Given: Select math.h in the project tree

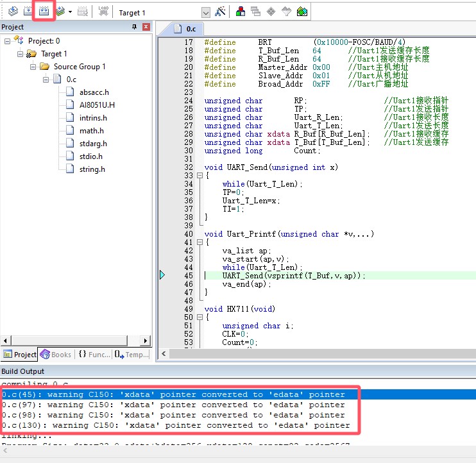Looking at the screenshot, I should [91, 131].
